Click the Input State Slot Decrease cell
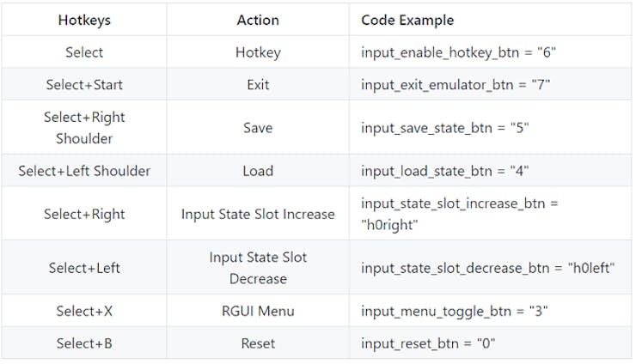This screenshot has width=636, height=364. tap(258, 268)
